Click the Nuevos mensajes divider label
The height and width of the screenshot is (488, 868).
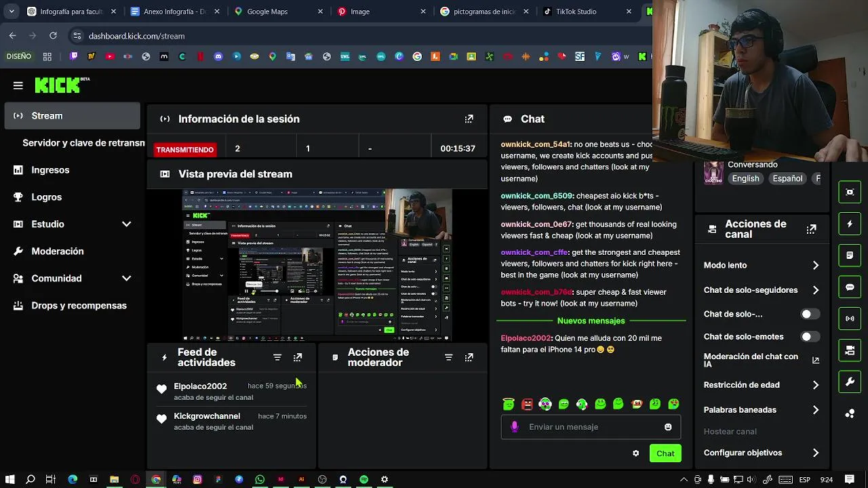(x=591, y=321)
